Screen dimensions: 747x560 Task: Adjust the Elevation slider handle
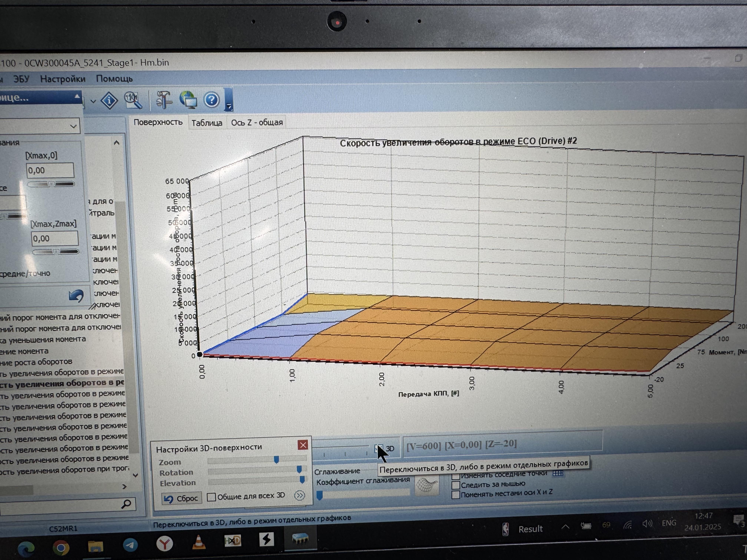[302, 479]
